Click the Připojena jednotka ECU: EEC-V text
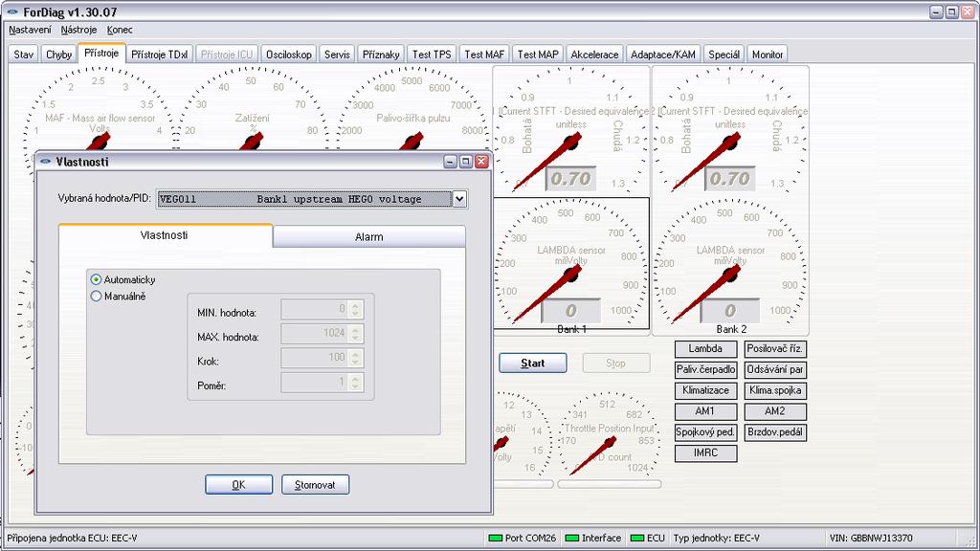Image resolution: width=980 pixels, height=551 pixels. [x=73, y=538]
